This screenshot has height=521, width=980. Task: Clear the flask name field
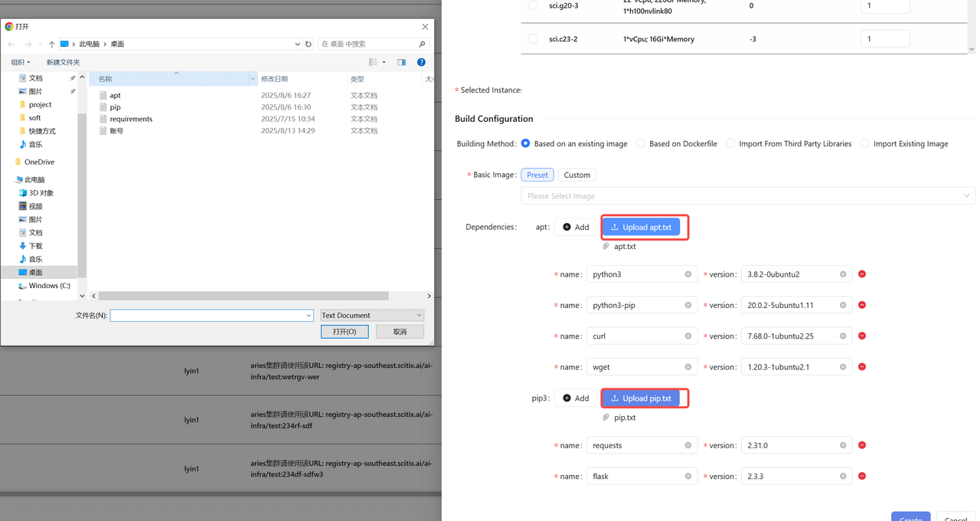point(688,477)
